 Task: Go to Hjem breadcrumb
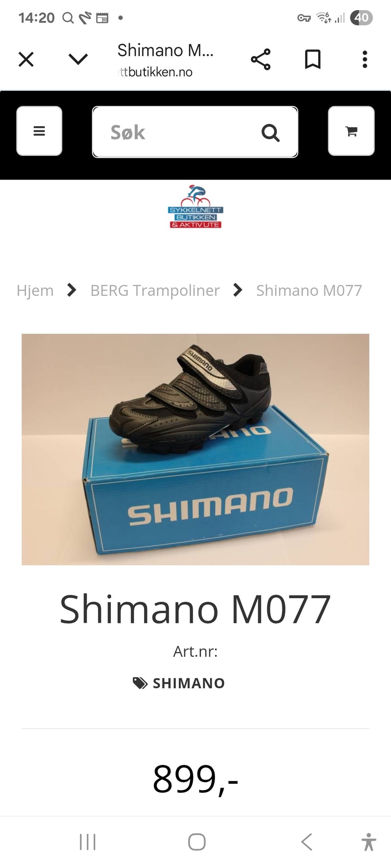click(x=35, y=291)
